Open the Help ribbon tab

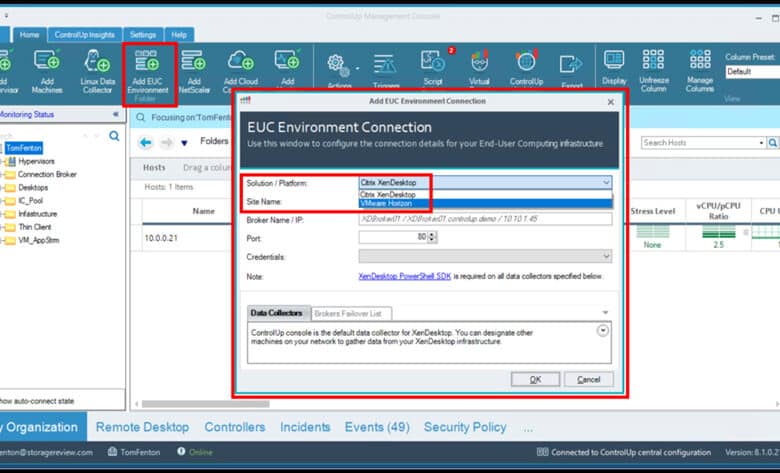click(179, 35)
